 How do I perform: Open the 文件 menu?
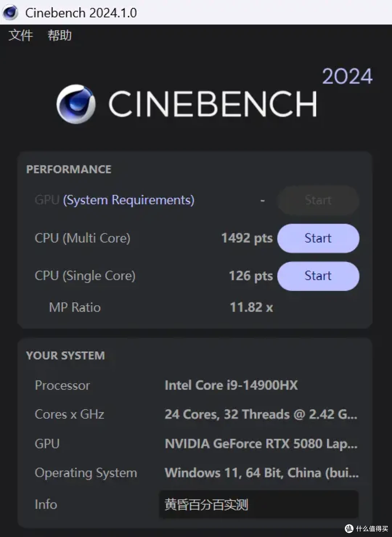click(20, 35)
